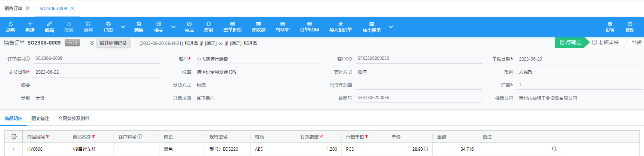Open the 币别 field 人民币
The width and height of the screenshot is (644, 156).
pos(580,72)
